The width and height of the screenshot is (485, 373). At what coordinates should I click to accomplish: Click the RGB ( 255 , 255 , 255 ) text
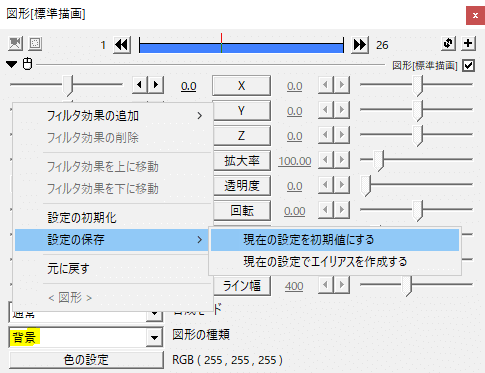[228, 360]
